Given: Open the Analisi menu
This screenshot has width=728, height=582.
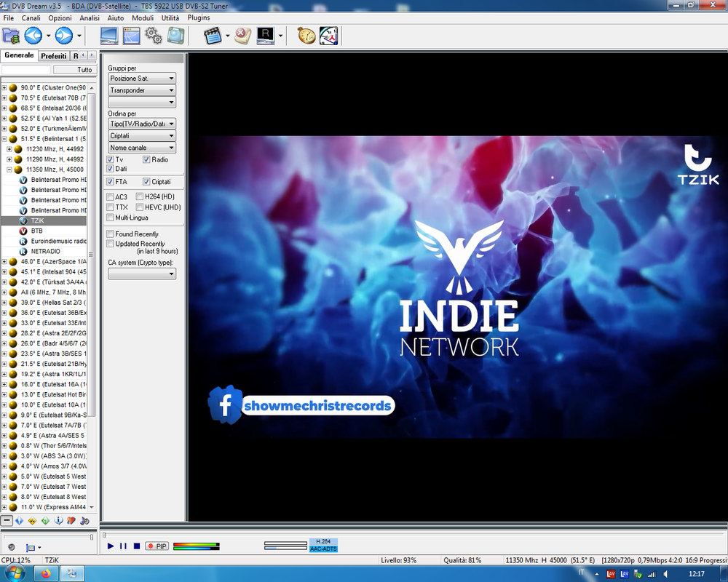Looking at the screenshot, I should (x=89, y=17).
